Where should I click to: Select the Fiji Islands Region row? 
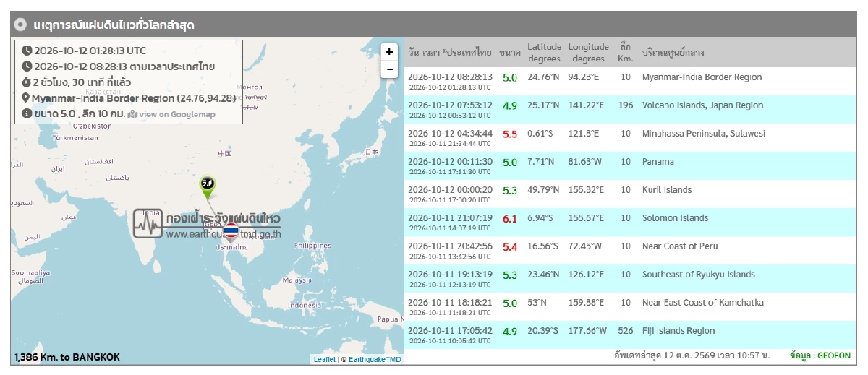(x=629, y=335)
